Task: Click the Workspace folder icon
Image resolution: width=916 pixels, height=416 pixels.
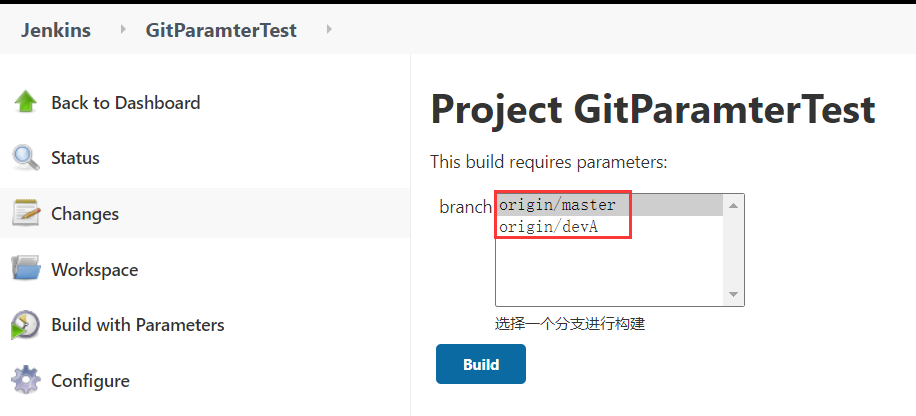Action: click(25, 269)
